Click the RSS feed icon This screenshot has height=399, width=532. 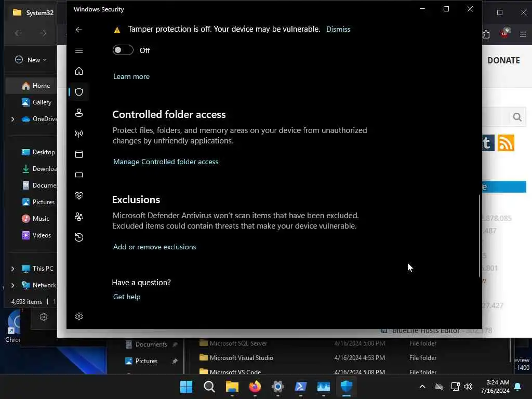pos(506,143)
